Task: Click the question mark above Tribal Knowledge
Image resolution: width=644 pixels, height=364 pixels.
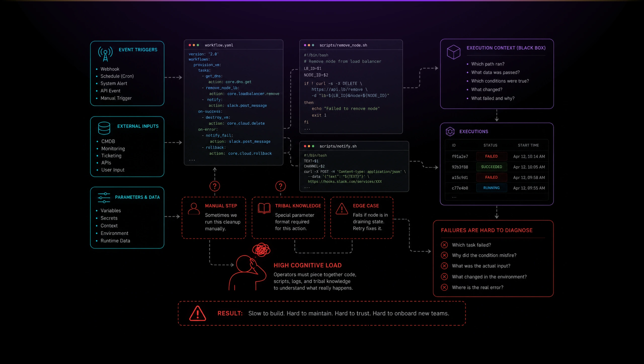Action: click(280, 186)
